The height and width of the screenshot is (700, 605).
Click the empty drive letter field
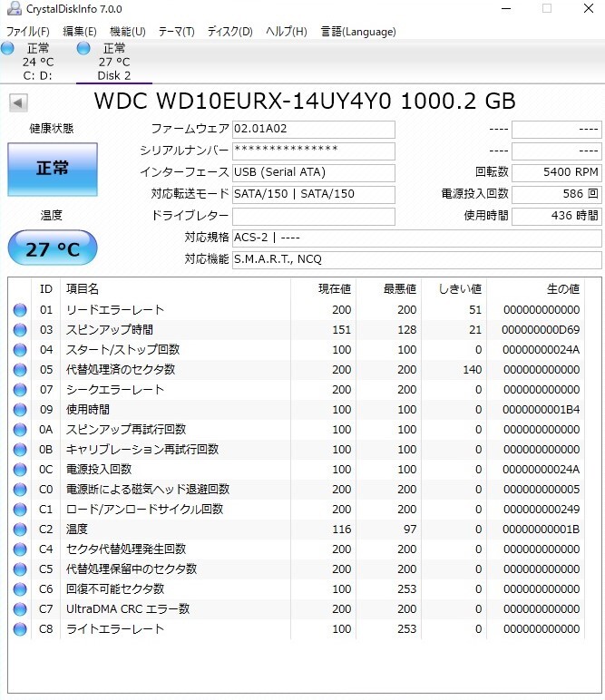click(314, 217)
